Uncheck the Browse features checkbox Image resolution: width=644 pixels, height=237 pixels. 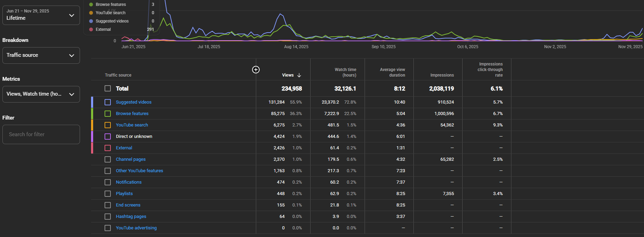108,114
